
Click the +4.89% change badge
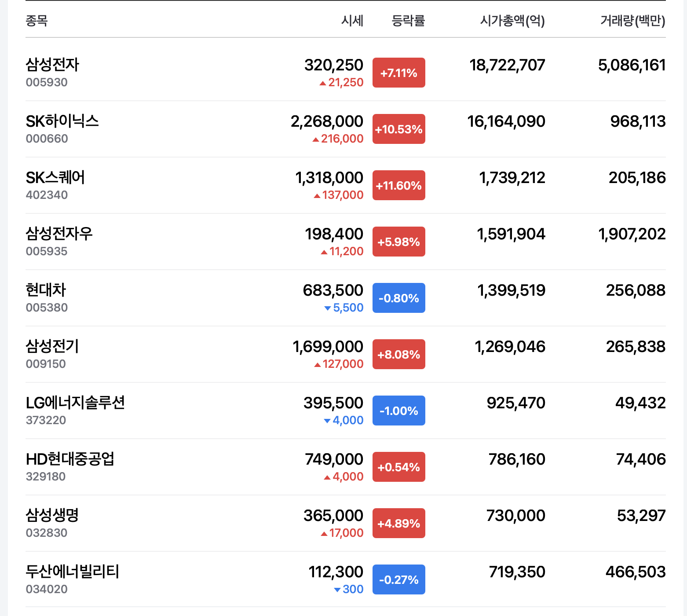399,523
